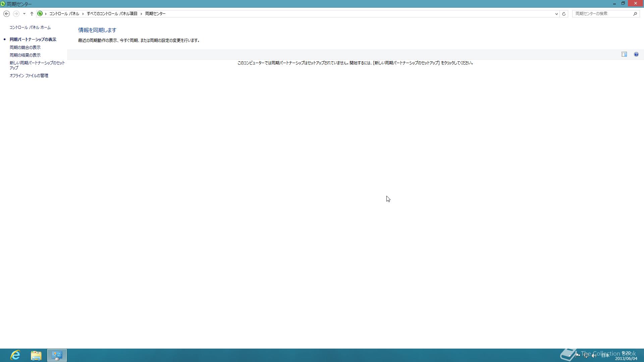Open Internet Explorer from taskbar

coord(15,355)
